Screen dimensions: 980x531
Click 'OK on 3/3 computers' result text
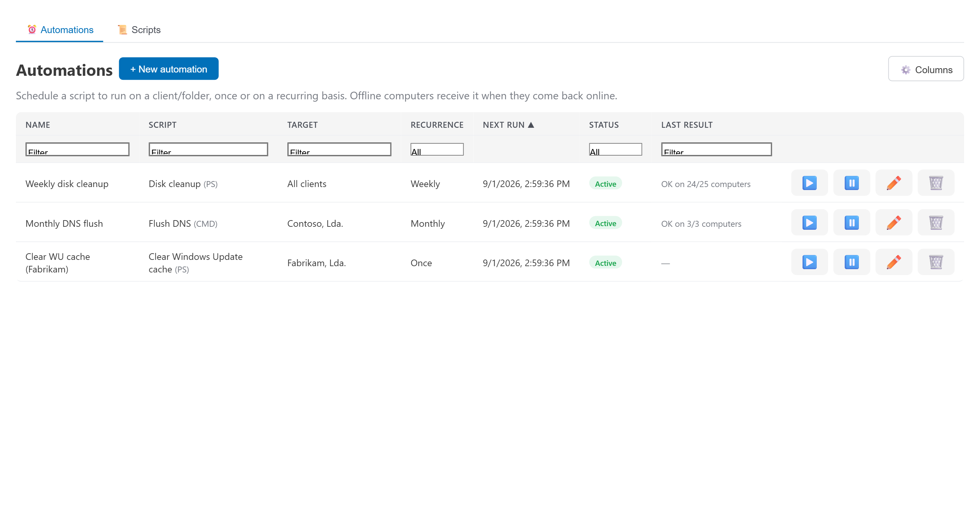coord(701,224)
